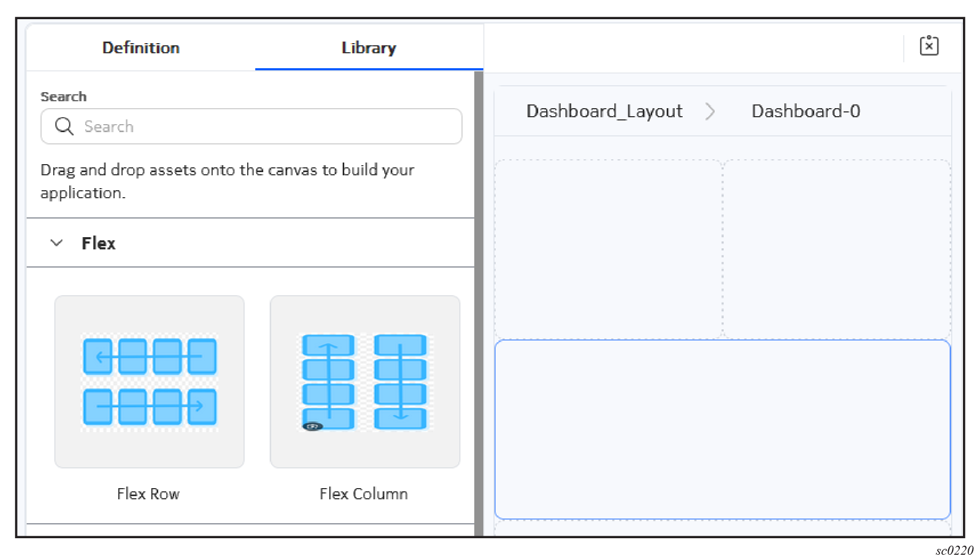
Task: Click the Flex section heading
Action: pyautogui.click(x=99, y=244)
